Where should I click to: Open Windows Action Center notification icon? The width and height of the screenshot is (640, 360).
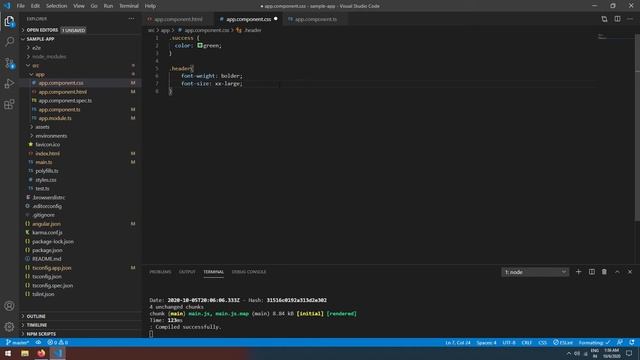629,353
